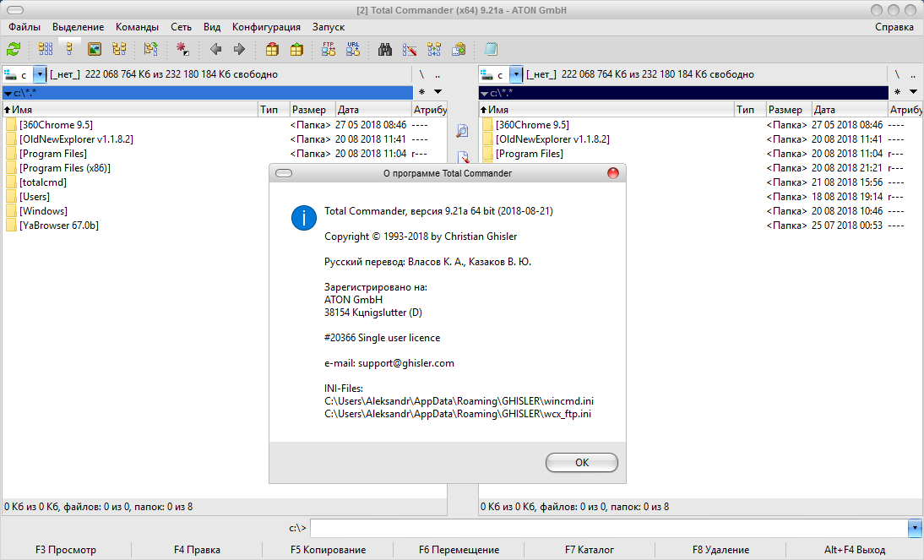Open the Конфигурация menu
The image size is (924, 560).
tap(266, 27)
